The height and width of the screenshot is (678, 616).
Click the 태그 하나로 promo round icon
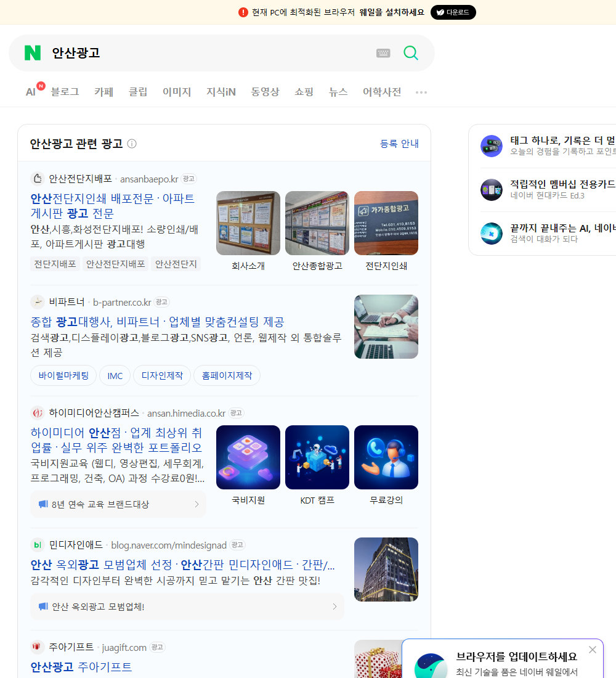pyautogui.click(x=492, y=145)
